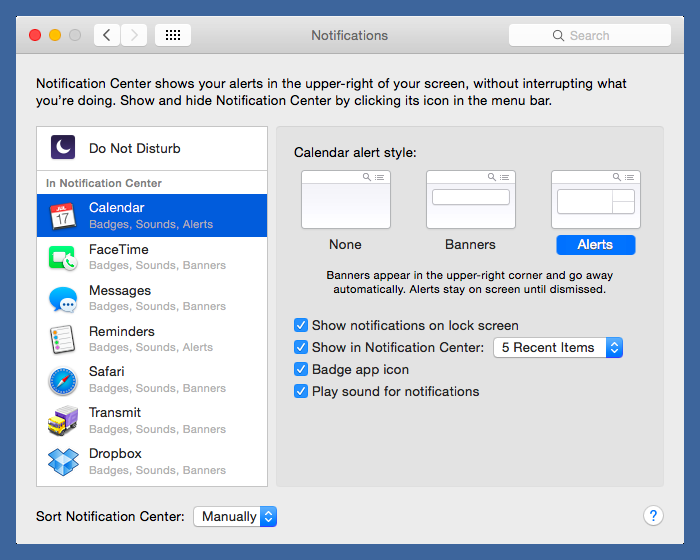Screen dimensions: 700x560
Task: Expand the Sort Notification Center Manually menu
Action: click(x=235, y=516)
